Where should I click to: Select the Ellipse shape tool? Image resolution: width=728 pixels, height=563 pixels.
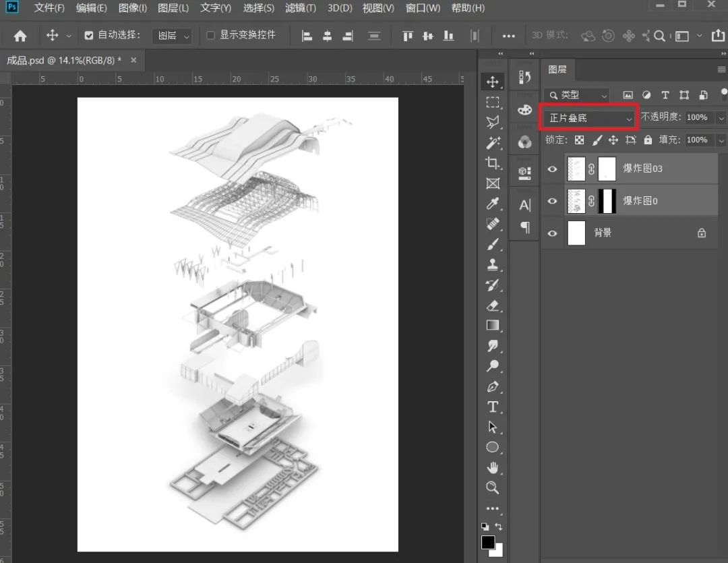point(493,447)
